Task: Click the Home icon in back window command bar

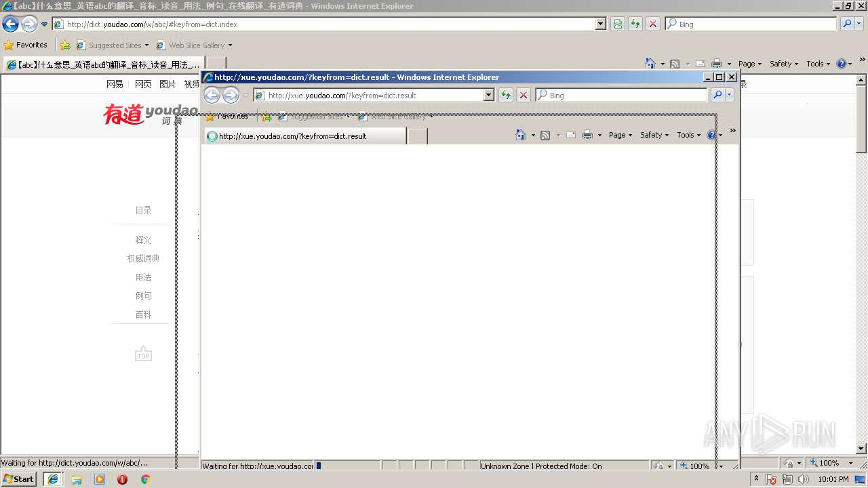Action: pos(650,64)
